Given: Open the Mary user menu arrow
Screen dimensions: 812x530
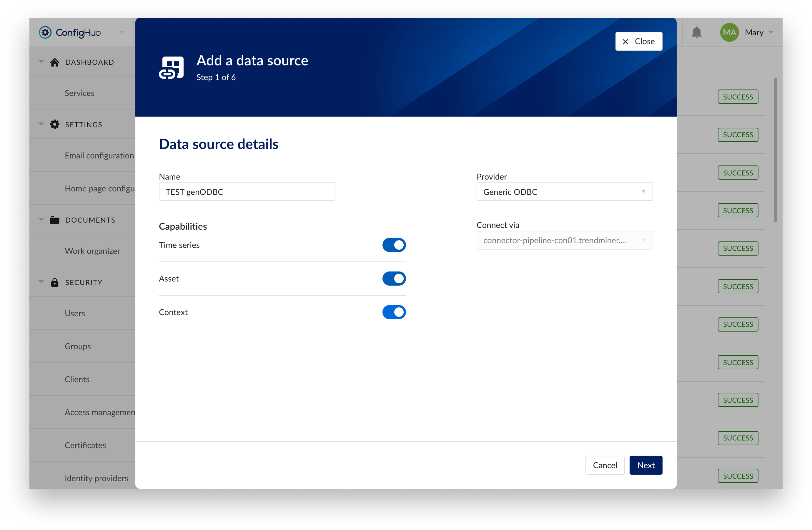Looking at the screenshot, I should coord(771,32).
